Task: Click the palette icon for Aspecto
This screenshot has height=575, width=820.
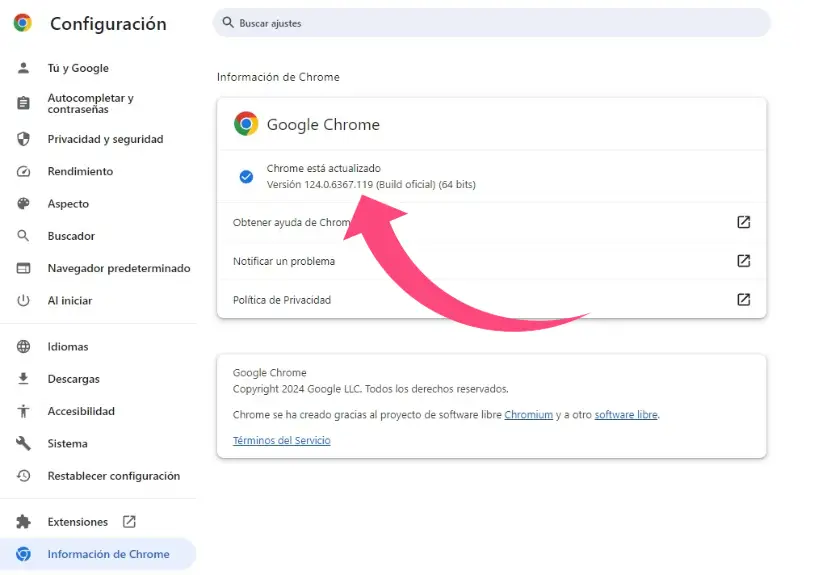Action: 23,204
